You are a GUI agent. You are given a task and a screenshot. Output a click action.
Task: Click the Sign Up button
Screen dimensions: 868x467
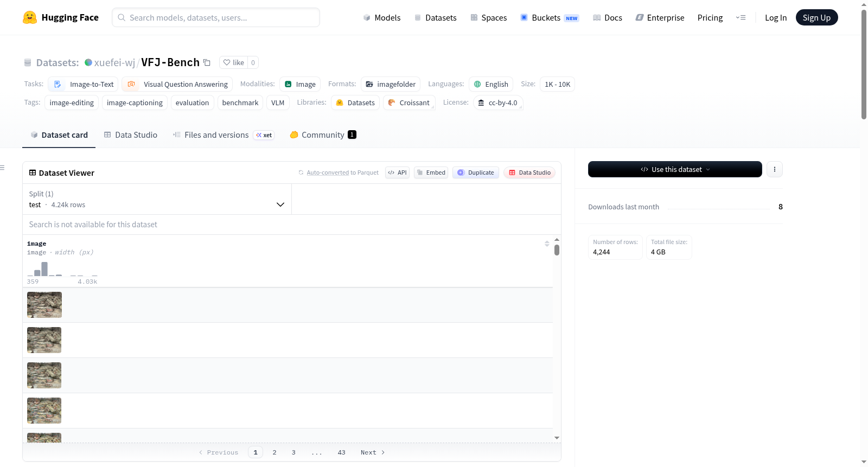click(x=816, y=17)
